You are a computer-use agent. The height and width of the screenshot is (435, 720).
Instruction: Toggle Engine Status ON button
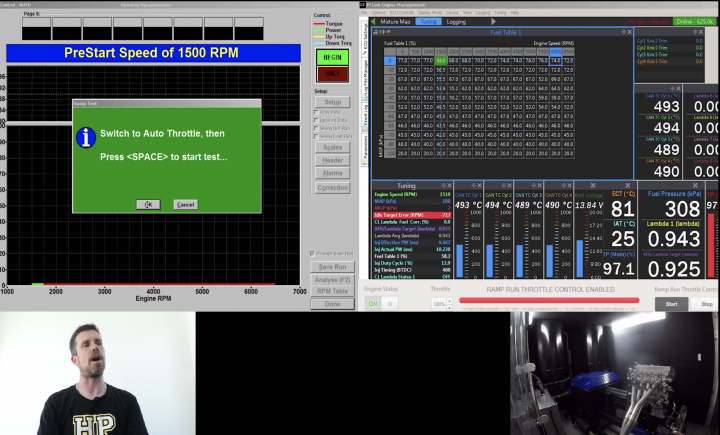pos(373,304)
